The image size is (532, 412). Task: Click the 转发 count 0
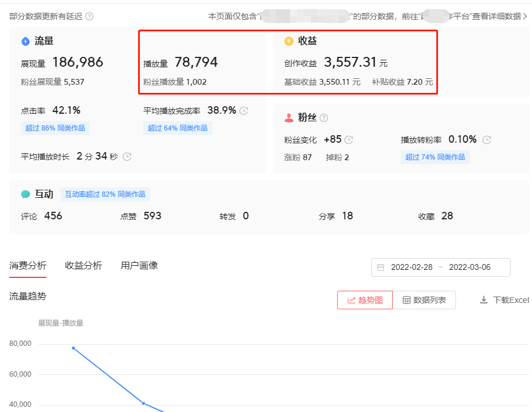click(246, 216)
